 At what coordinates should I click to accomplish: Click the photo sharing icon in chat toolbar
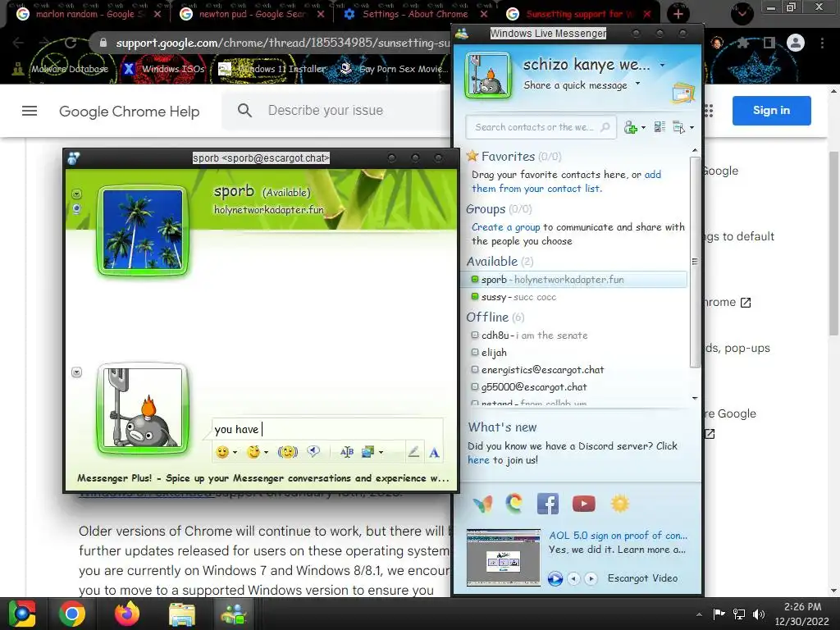[367, 452]
